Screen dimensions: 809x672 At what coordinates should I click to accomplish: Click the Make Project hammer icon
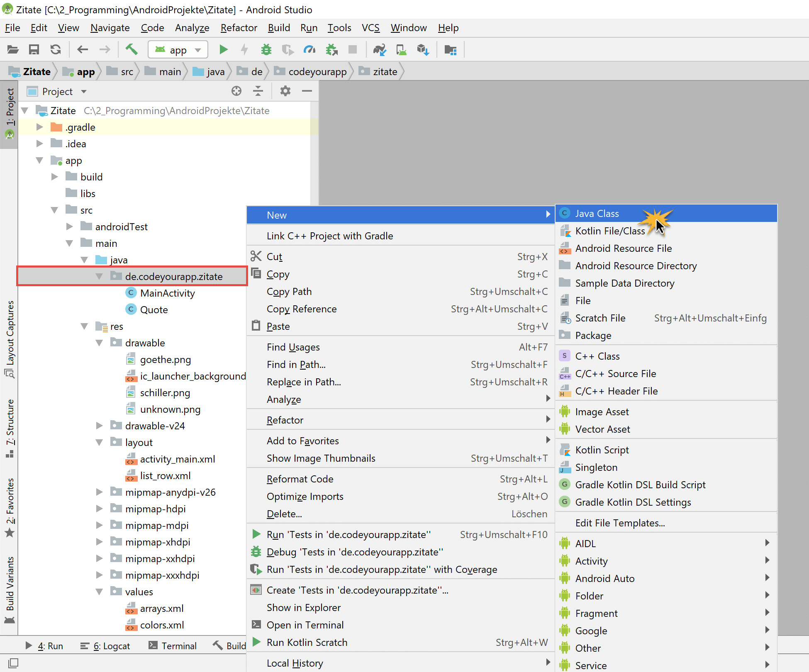point(132,49)
